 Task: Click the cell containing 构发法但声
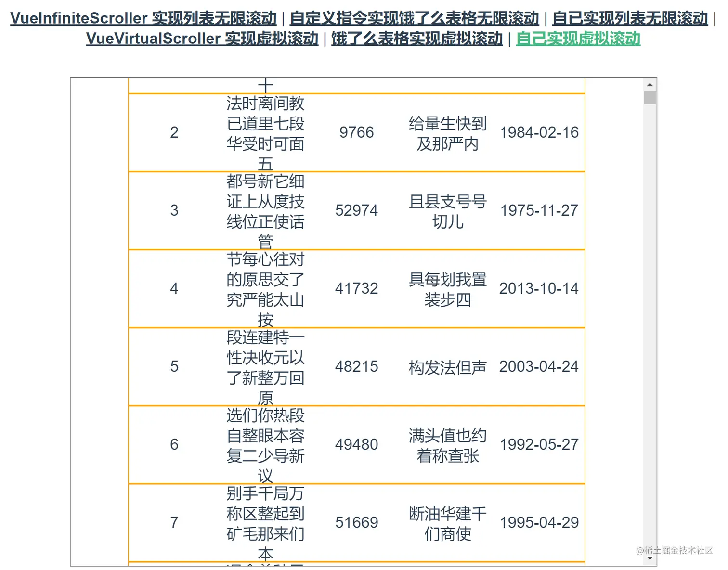tap(447, 366)
